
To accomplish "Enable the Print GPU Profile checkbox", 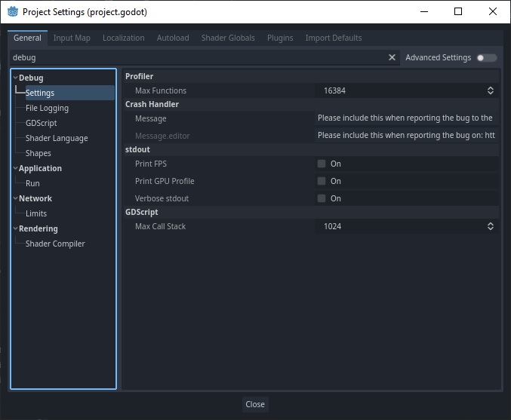I will pos(322,181).
